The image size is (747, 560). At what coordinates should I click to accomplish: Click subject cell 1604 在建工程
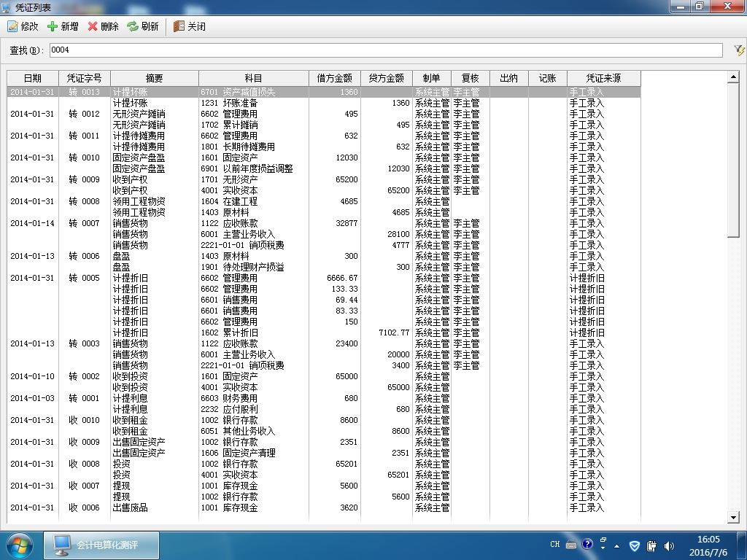coord(229,201)
